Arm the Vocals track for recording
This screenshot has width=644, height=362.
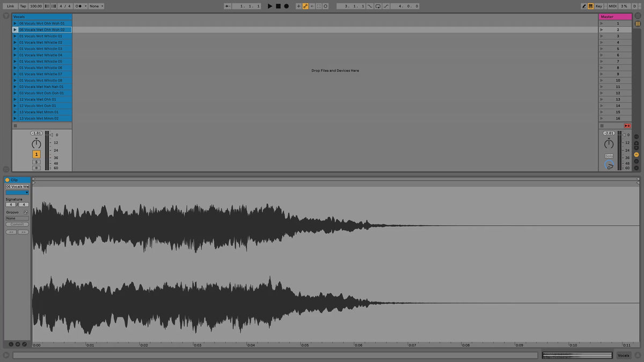36,168
